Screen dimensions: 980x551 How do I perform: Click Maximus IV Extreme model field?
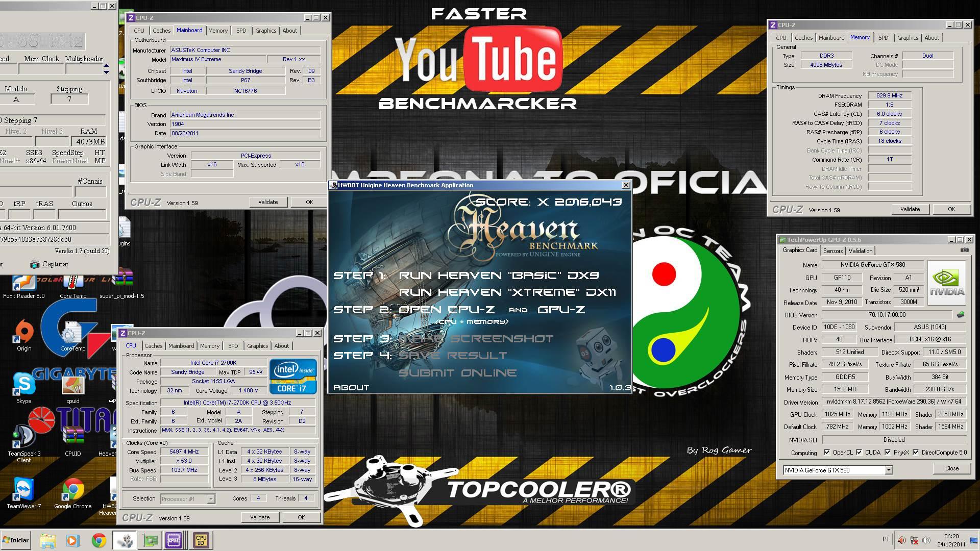[x=217, y=59]
